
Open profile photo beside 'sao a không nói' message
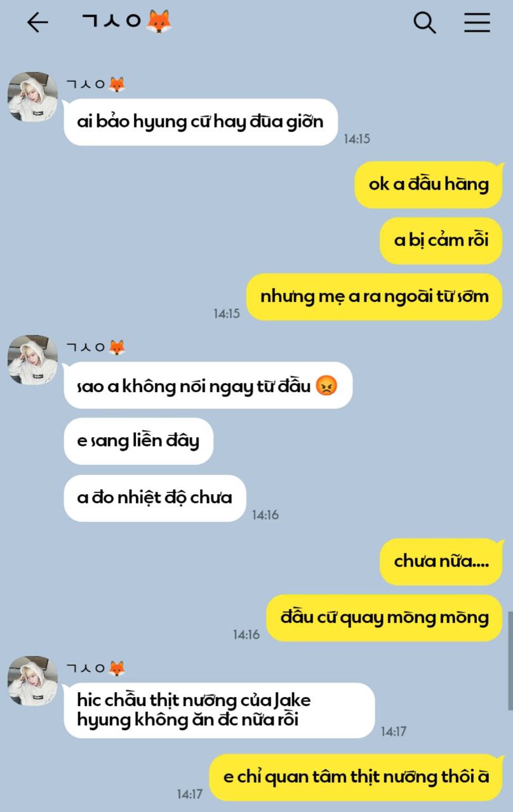coord(32,360)
